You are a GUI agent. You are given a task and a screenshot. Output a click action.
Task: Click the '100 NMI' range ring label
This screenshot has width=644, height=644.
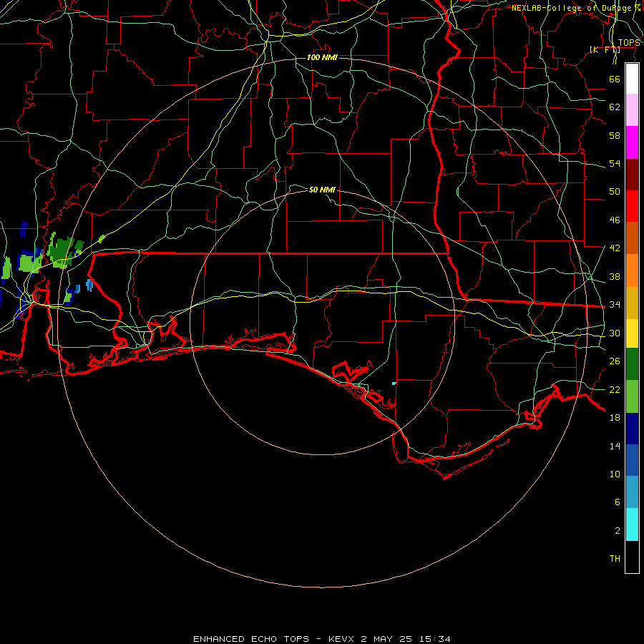322,57
